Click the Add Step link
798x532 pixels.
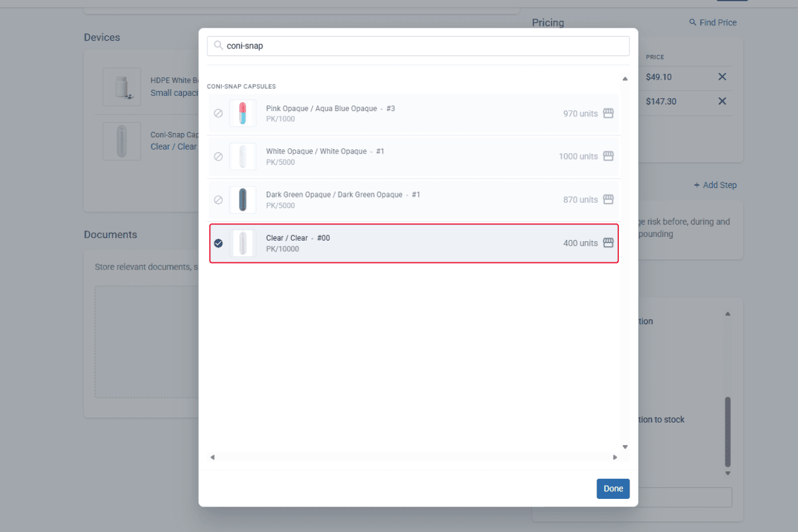tap(715, 185)
